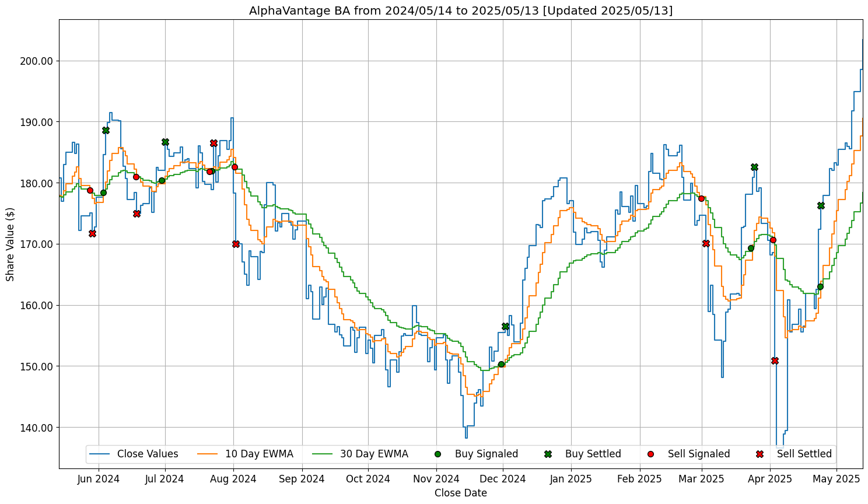Click the Sell Settled X near 171.7 in late May 2024
The height and width of the screenshot is (504, 868).
(92, 233)
